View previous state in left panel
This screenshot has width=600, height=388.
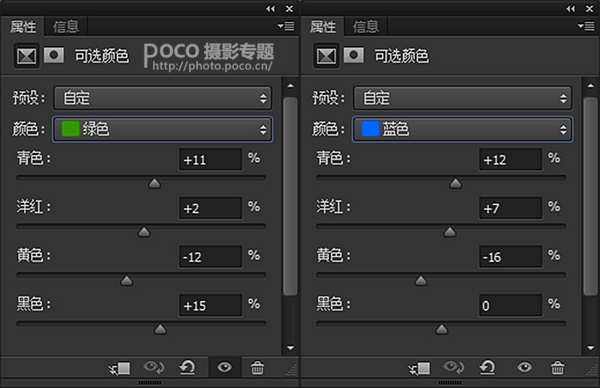tap(153, 368)
